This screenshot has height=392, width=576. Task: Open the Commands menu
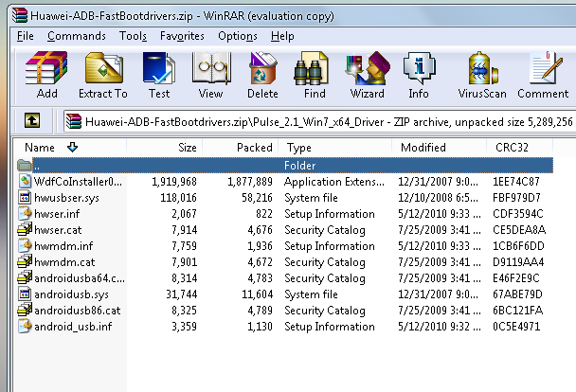click(x=77, y=36)
